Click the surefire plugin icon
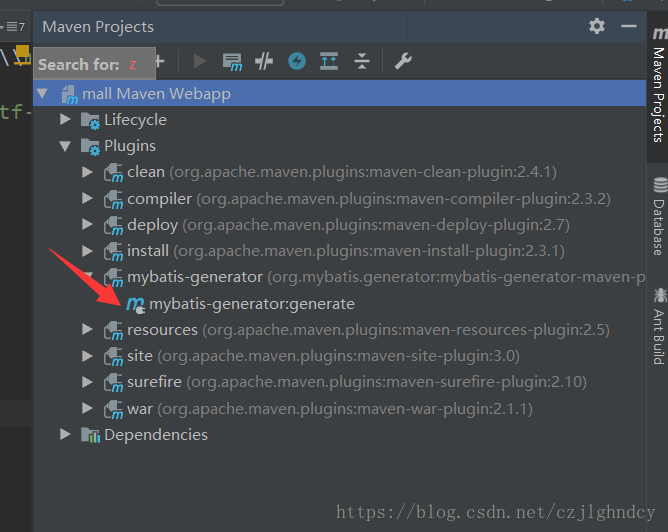668x532 pixels. pos(113,383)
